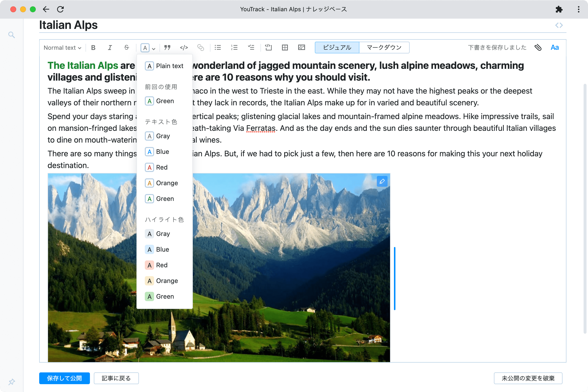
Task: Toggle italic formatting in toolbar
Action: [110, 48]
